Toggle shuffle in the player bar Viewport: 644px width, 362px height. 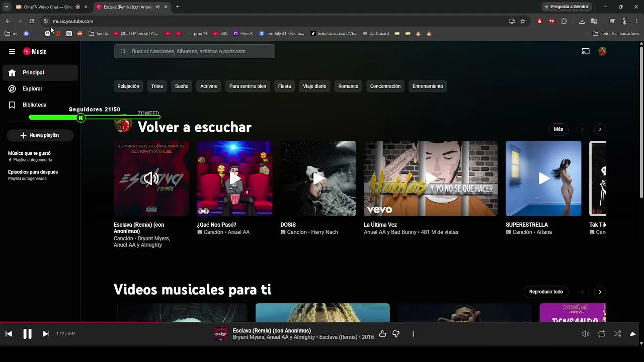click(617, 334)
